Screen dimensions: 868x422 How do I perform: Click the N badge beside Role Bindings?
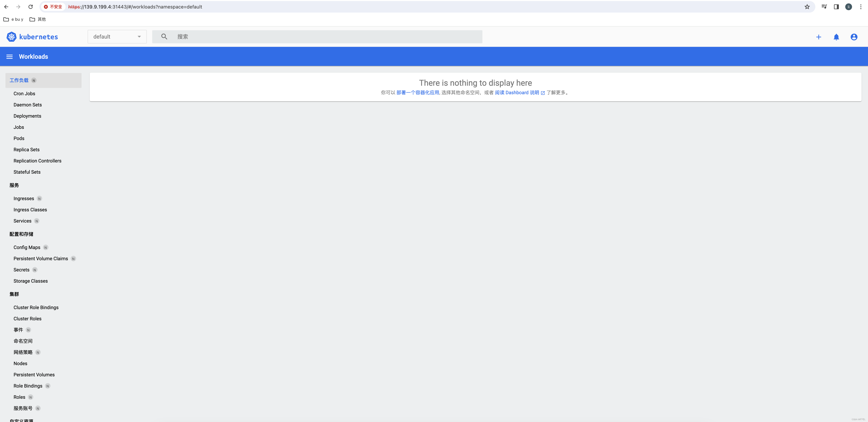coord(48,386)
